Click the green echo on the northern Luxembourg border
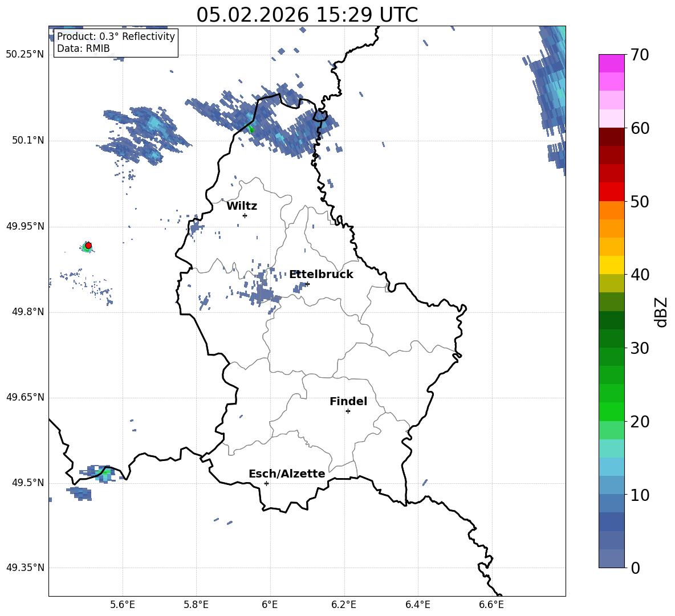Viewport: 675px width, 616px height. (x=251, y=129)
